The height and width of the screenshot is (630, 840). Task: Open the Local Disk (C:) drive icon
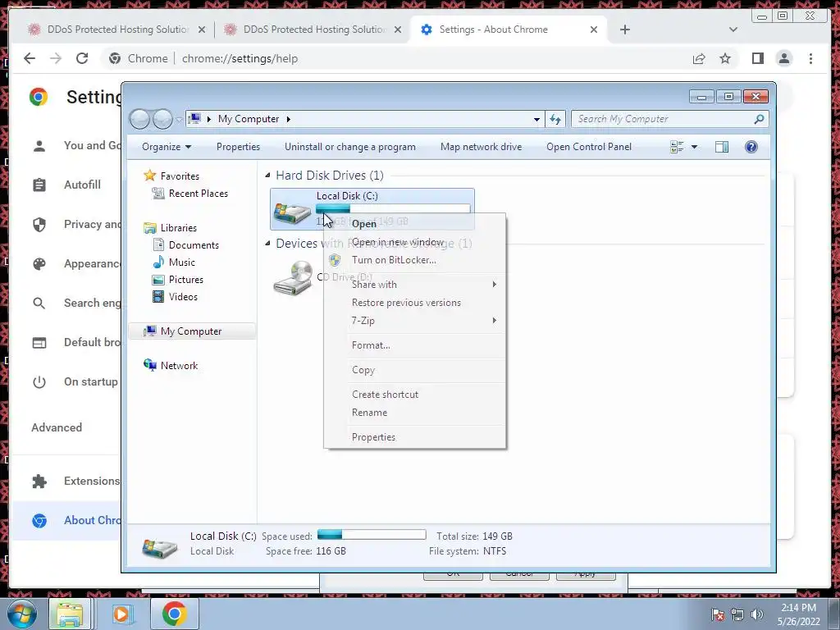pyautogui.click(x=293, y=212)
